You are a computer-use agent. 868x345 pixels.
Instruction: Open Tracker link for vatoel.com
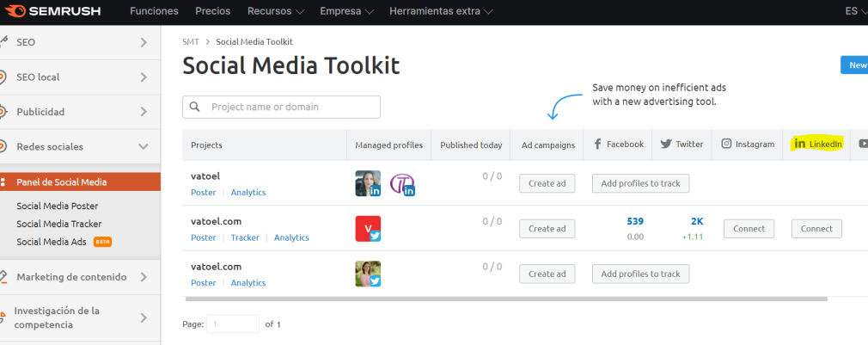pyautogui.click(x=245, y=237)
